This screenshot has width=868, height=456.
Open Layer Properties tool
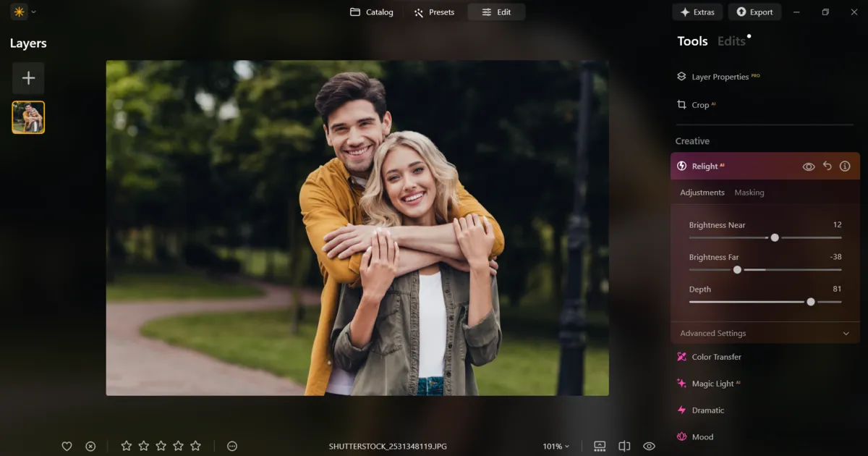click(x=719, y=77)
